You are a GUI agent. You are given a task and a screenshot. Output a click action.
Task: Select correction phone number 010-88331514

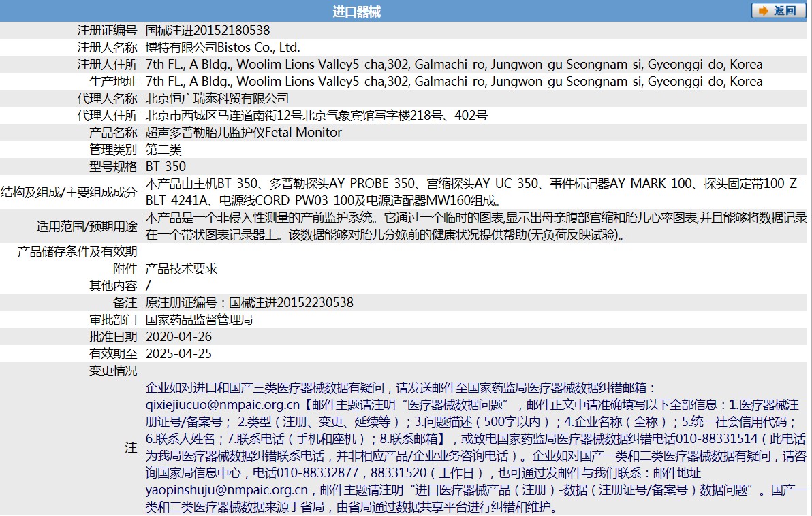tap(717, 439)
